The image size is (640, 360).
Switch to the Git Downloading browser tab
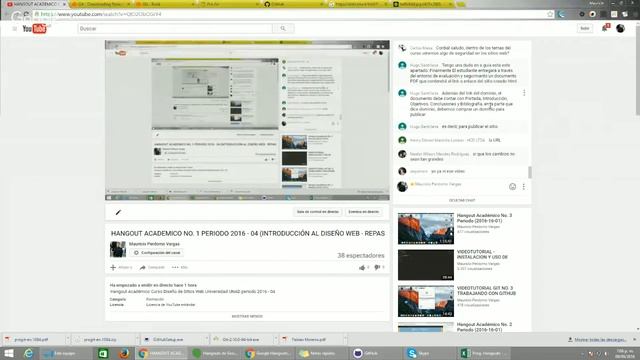coord(100,4)
